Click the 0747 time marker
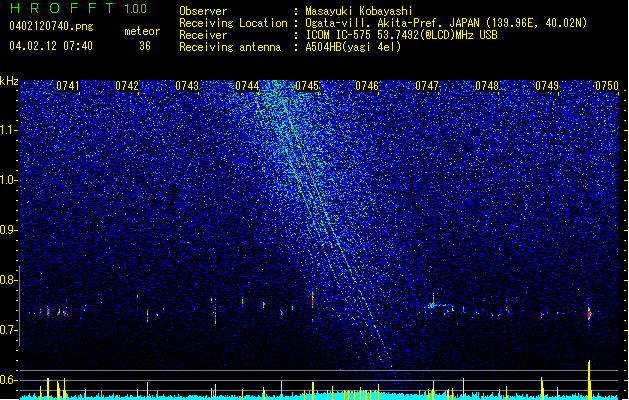 click(x=427, y=86)
